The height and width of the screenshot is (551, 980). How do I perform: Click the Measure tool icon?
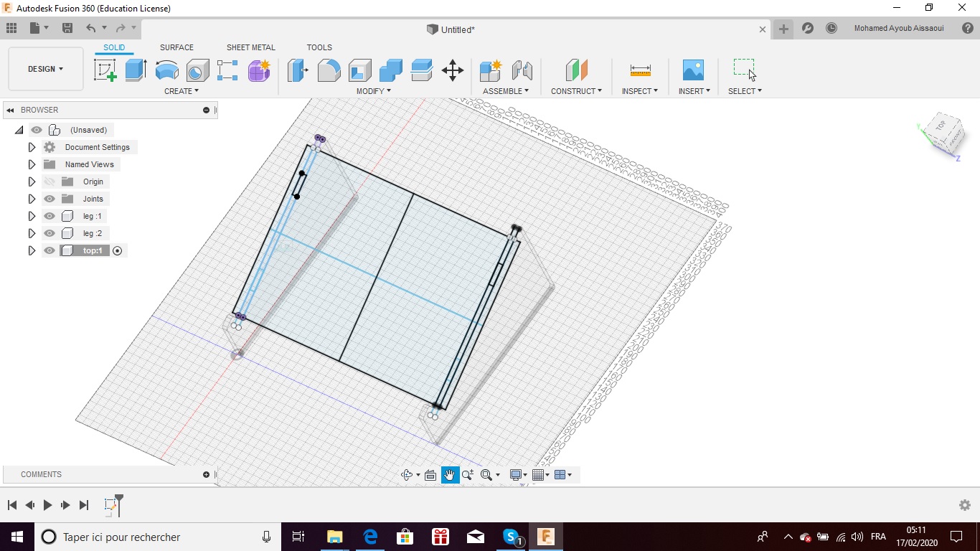[640, 70]
